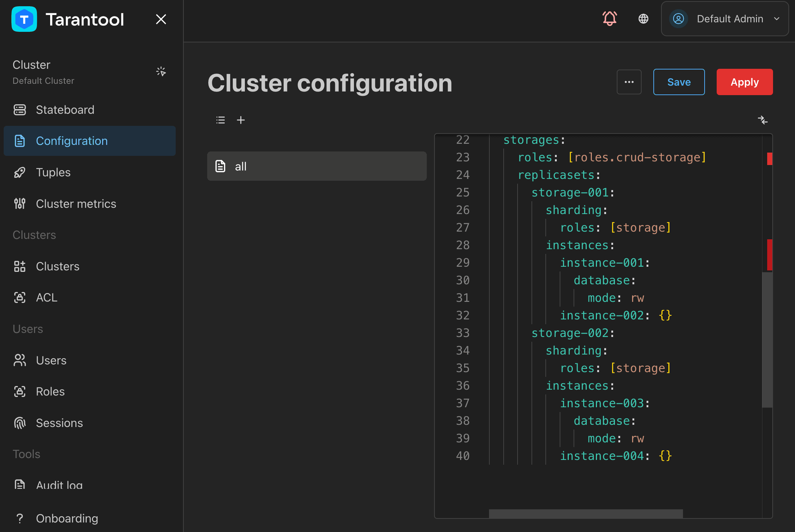The width and height of the screenshot is (795, 532).
Task: Open the Onboarding help item
Action: tap(90, 518)
